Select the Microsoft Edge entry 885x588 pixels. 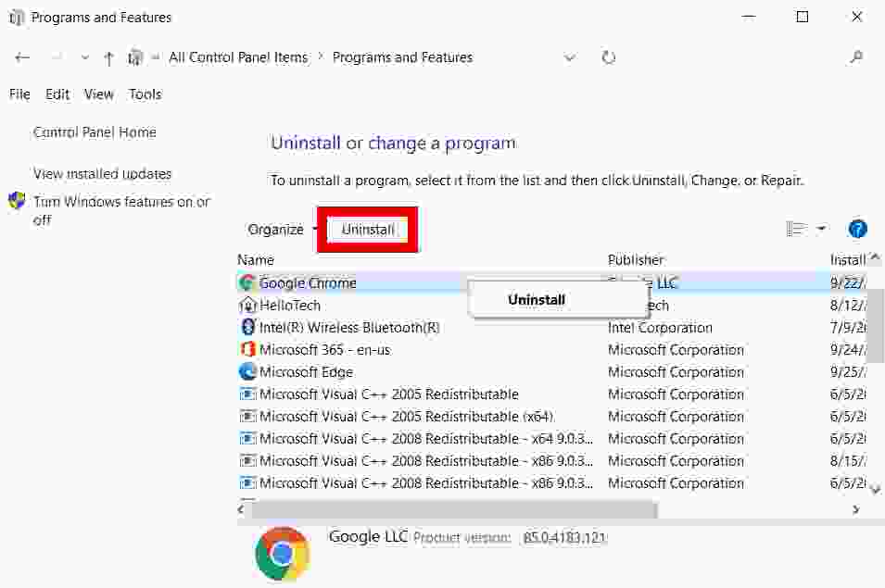click(x=307, y=372)
